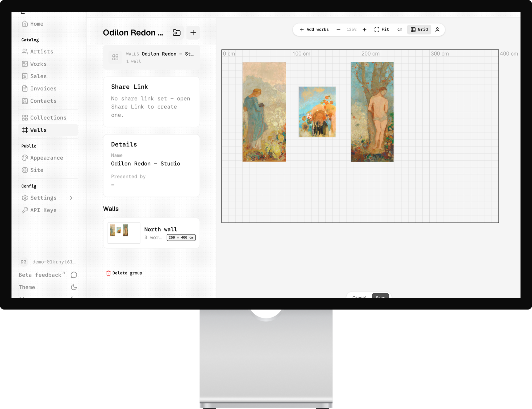Click Fit to view button
This screenshot has width=532, height=409.
382,30
